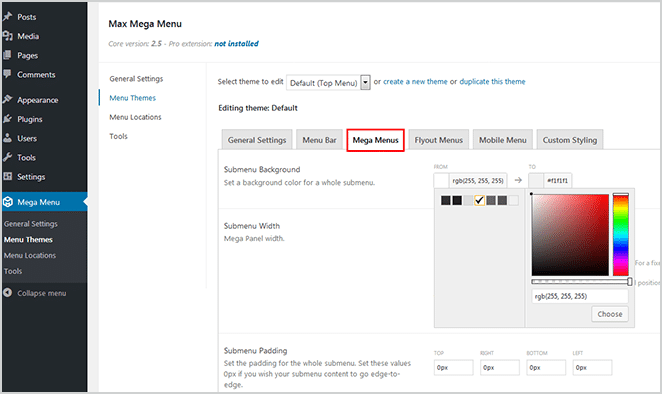
Task: Click the RIGHT padding input
Action: (500, 367)
